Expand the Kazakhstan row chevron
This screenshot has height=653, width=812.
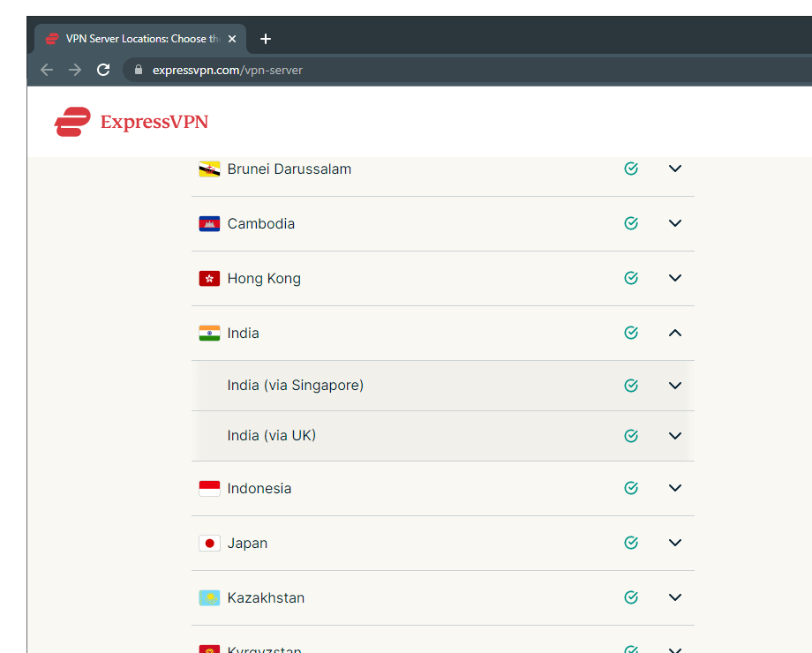click(675, 597)
